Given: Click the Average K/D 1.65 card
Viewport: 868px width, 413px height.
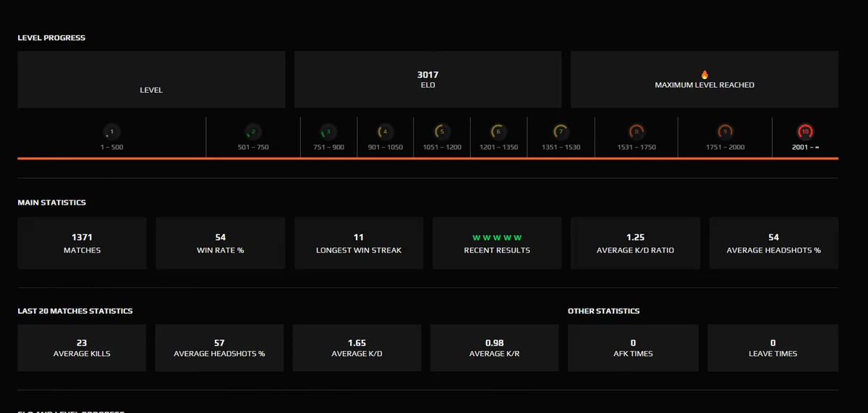Looking at the screenshot, I should pos(357,348).
